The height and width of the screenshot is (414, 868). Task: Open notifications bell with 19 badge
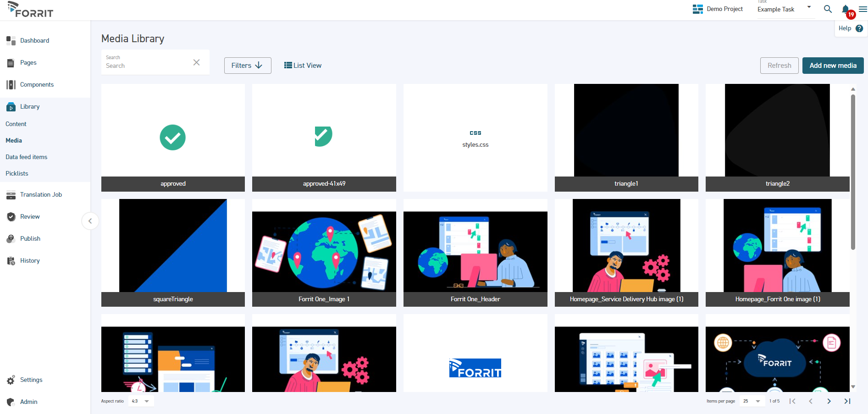pos(846,9)
